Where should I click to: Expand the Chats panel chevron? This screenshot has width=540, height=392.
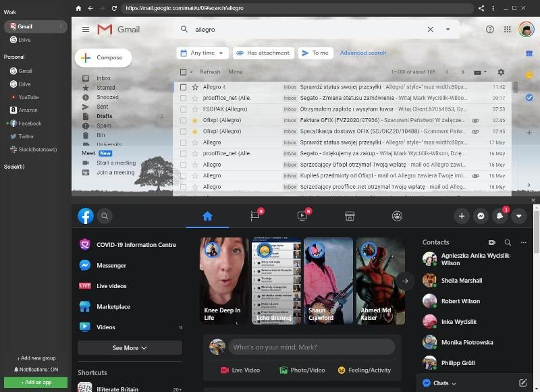454,383
